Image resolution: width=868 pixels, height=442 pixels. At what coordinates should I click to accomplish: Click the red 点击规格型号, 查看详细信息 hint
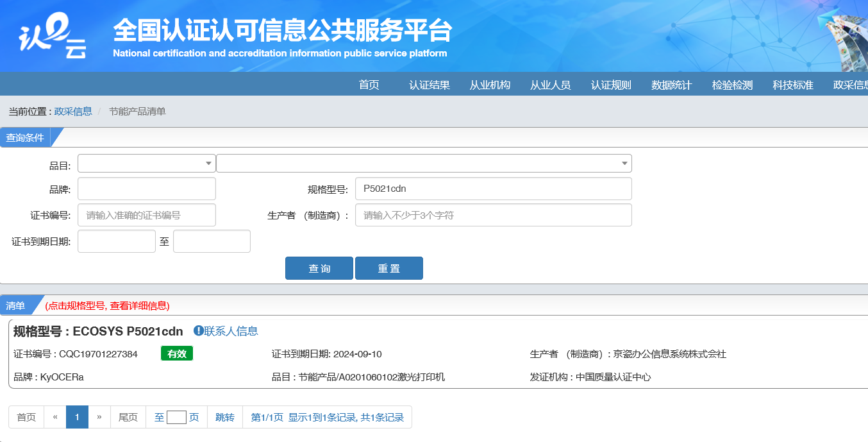pos(107,306)
